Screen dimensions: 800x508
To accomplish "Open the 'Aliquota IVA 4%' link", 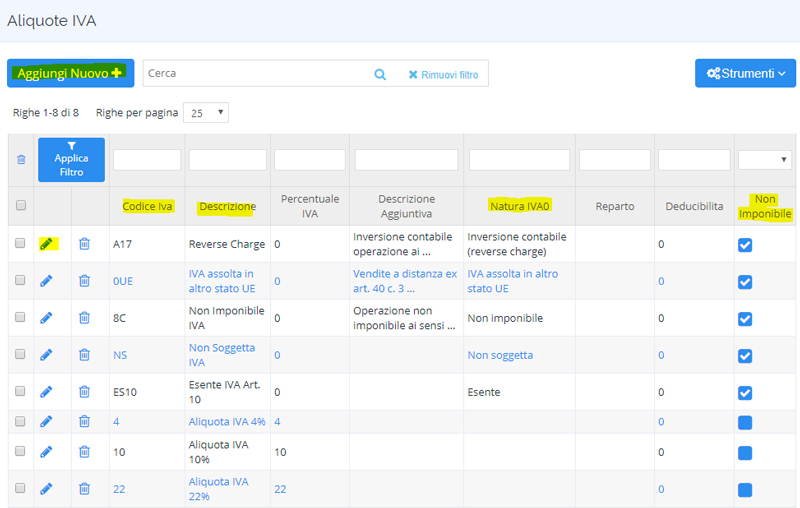I will [x=227, y=422].
